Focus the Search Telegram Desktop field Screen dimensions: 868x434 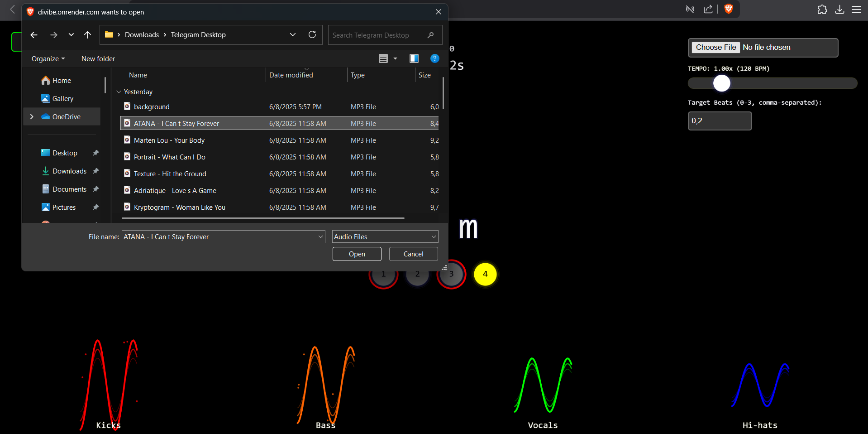[x=385, y=35]
